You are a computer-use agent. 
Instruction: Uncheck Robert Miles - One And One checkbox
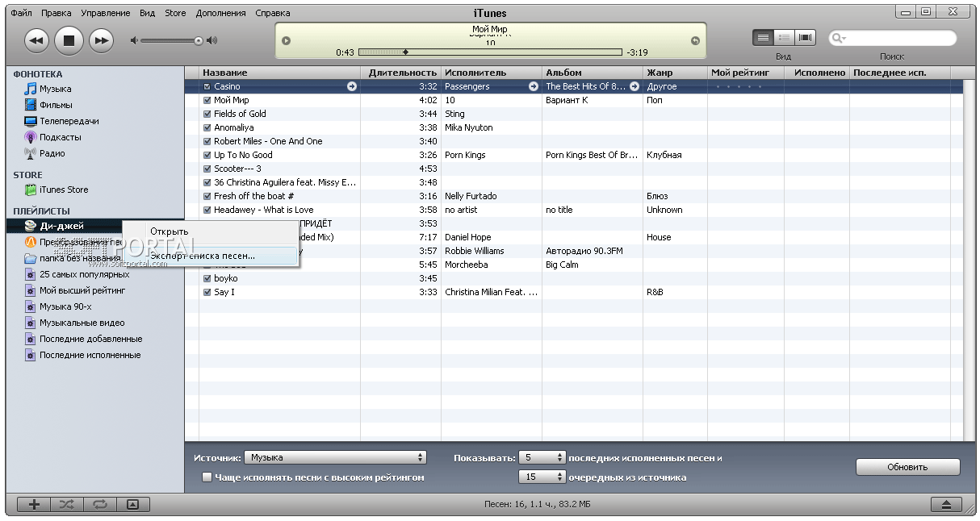(x=207, y=141)
